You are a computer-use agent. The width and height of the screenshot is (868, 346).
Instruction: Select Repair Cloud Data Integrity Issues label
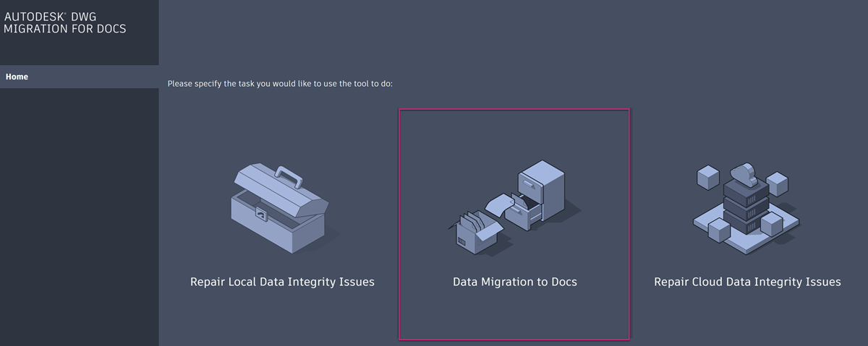coord(747,282)
